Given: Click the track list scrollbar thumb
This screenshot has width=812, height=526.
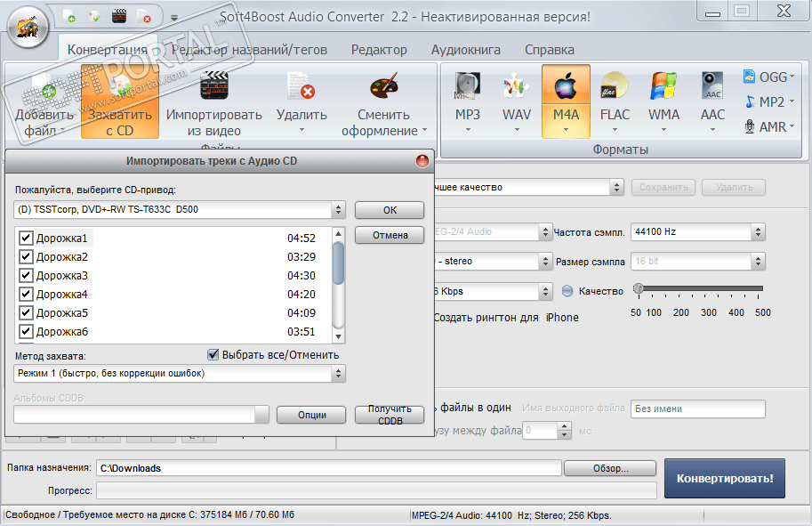Looking at the screenshot, I should (338, 263).
